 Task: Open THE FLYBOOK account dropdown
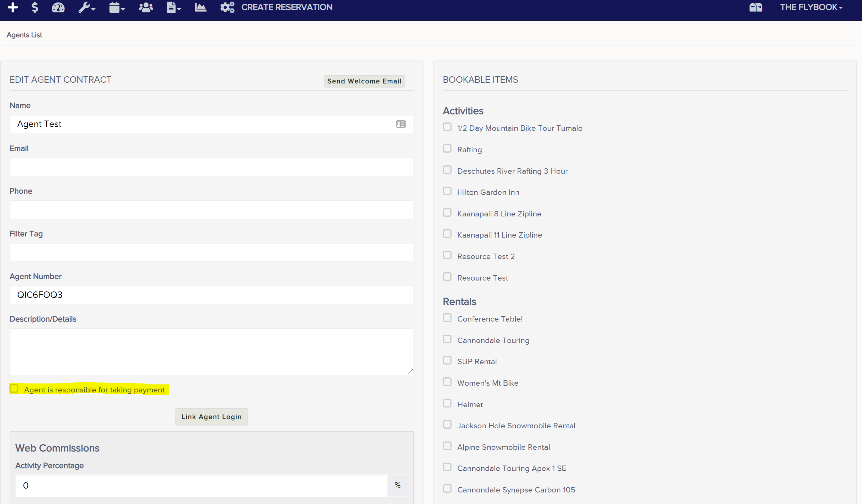tap(811, 7)
